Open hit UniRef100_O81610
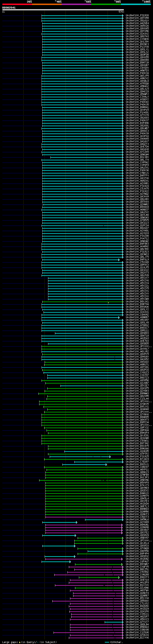 (x=137, y=21)
